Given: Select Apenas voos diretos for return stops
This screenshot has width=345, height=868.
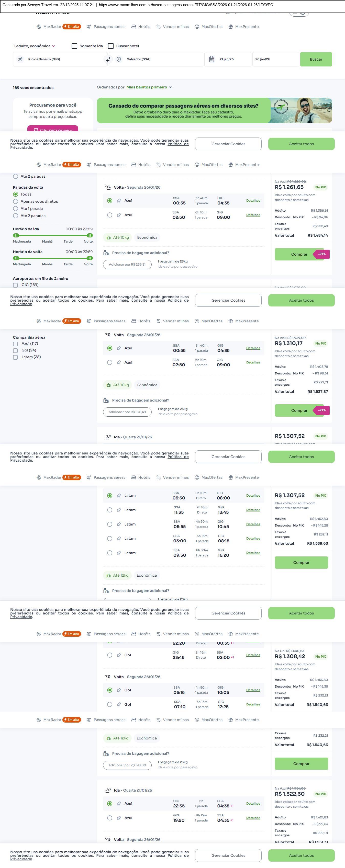Looking at the screenshot, I should 16,201.
